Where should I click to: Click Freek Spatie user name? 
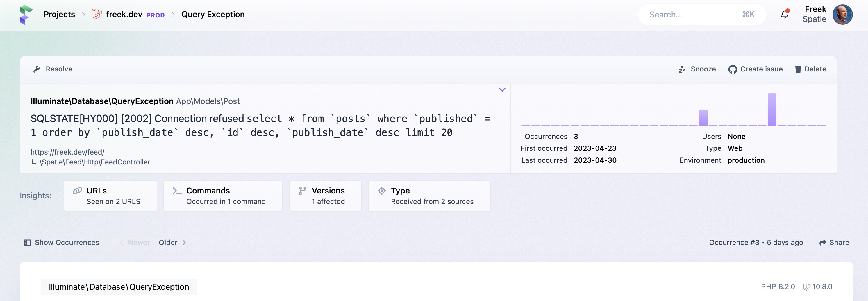pyautogui.click(x=815, y=14)
